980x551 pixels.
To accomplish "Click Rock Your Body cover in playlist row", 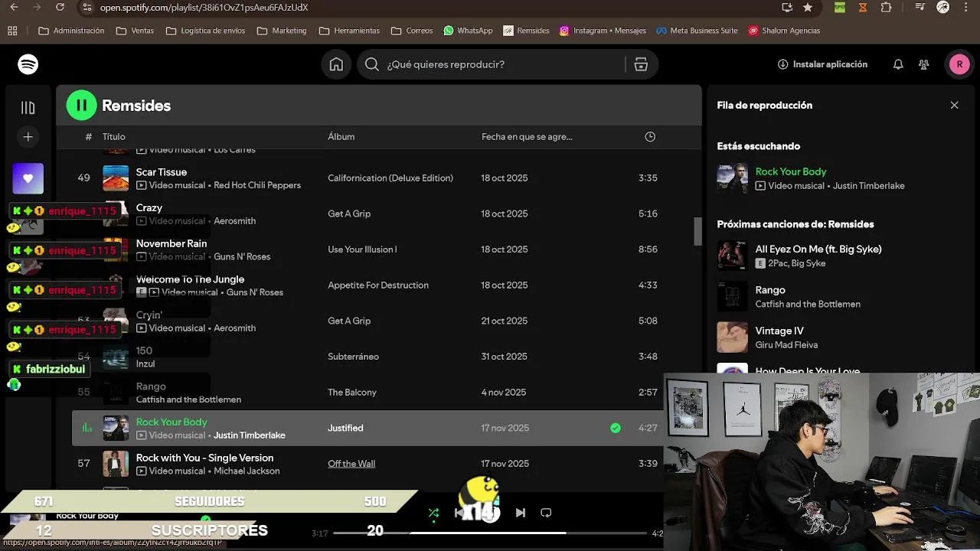I will click(116, 428).
